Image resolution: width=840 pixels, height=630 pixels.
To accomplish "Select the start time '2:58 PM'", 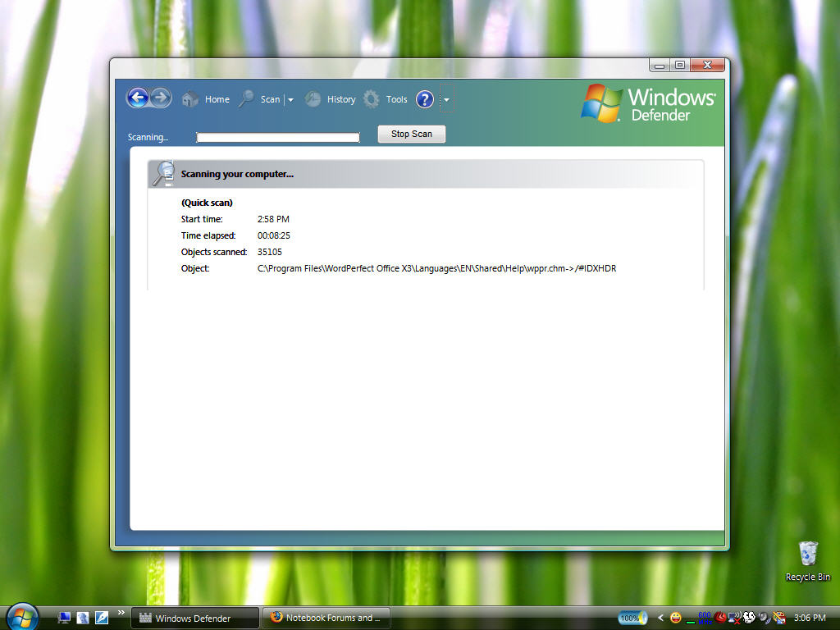I will click(x=273, y=219).
